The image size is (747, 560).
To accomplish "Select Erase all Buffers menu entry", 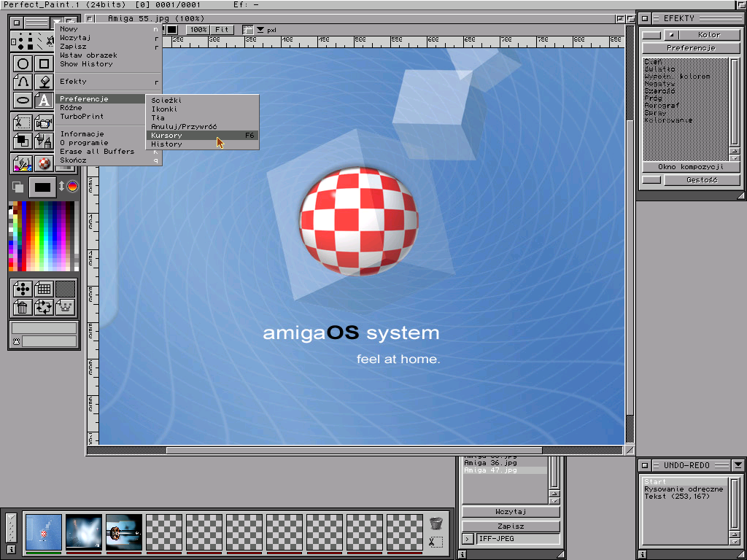I will [97, 151].
